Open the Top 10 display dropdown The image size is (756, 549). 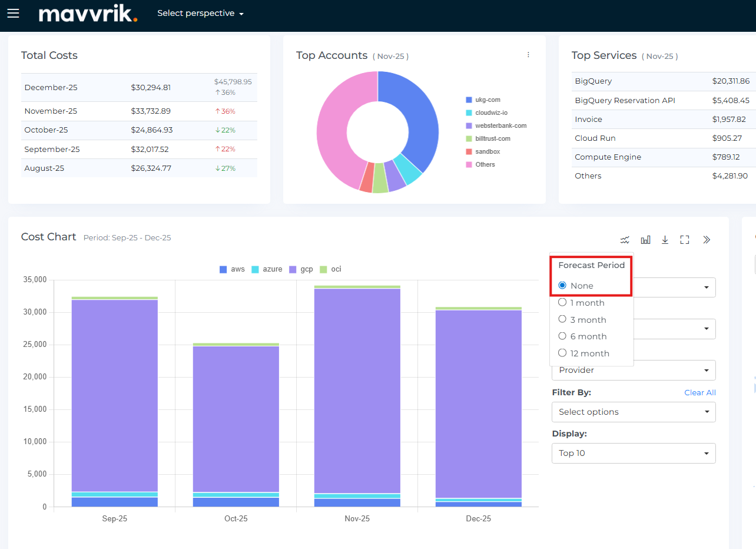tap(633, 454)
